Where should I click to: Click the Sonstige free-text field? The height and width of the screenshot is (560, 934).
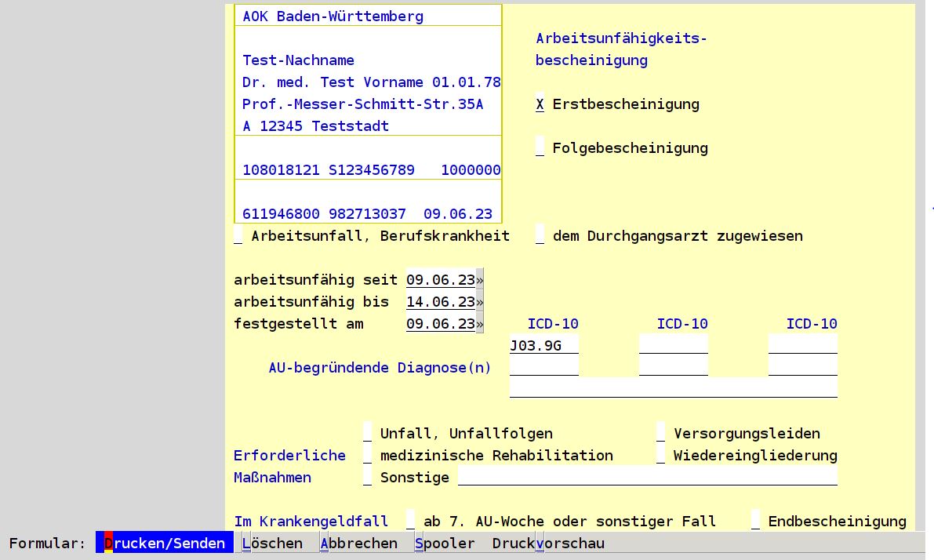point(648,477)
